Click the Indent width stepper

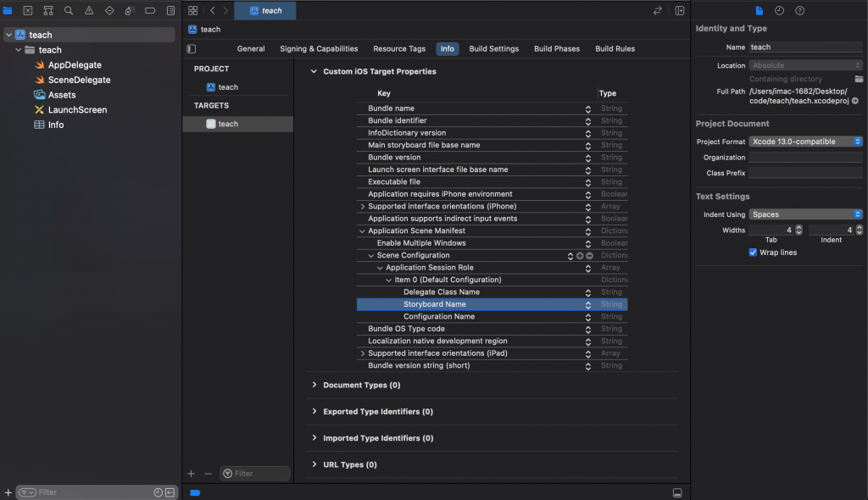coord(860,230)
